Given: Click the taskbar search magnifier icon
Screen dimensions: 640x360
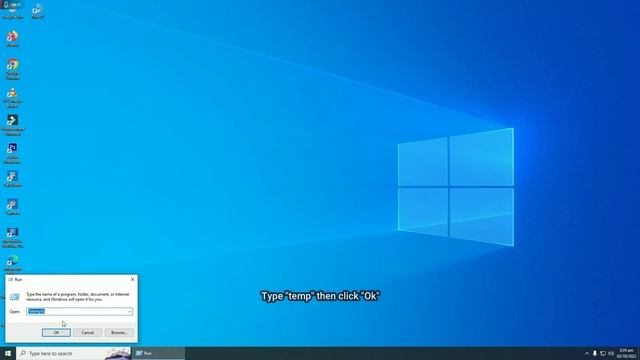Looking at the screenshot, I should pos(23,353).
